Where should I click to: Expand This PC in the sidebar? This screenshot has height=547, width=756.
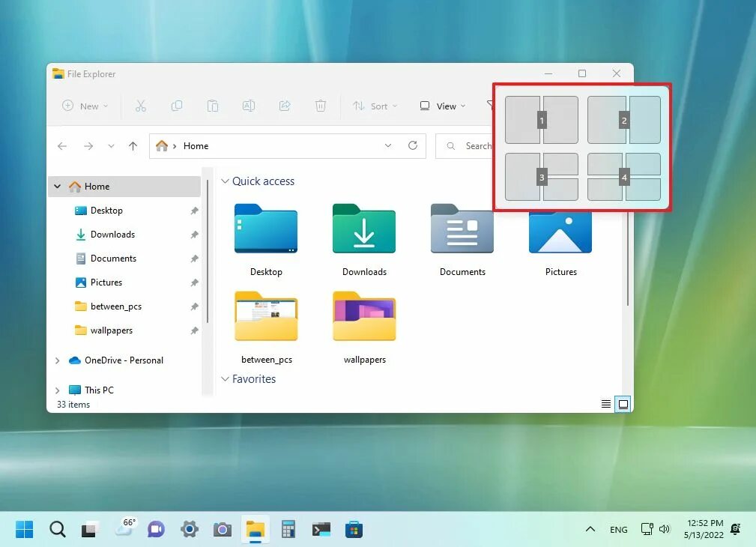tap(57, 390)
